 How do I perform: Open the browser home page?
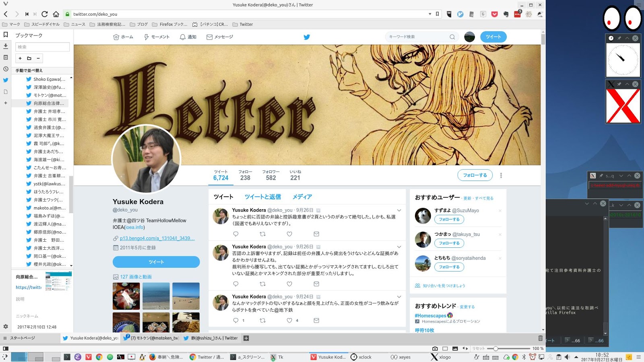tap(56, 14)
